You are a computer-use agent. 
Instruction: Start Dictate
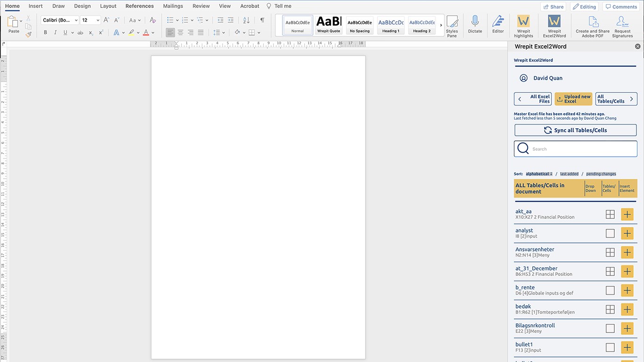pyautogui.click(x=475, y=25)
